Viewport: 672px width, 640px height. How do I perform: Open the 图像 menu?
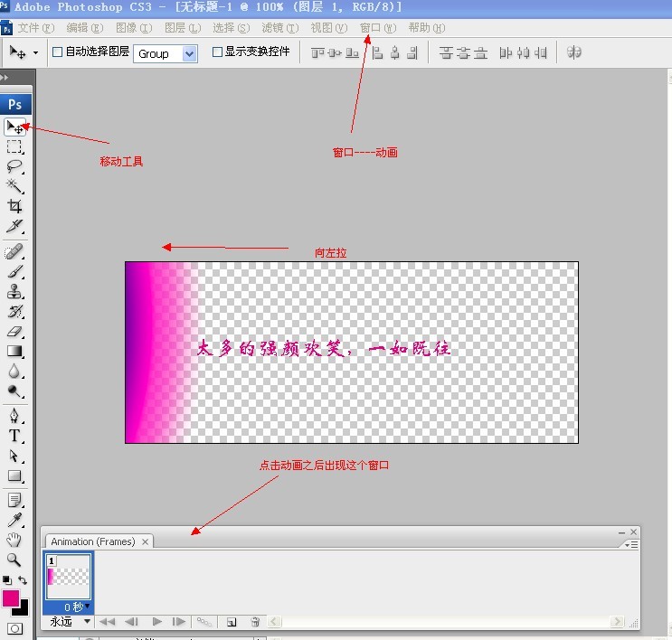134,28
